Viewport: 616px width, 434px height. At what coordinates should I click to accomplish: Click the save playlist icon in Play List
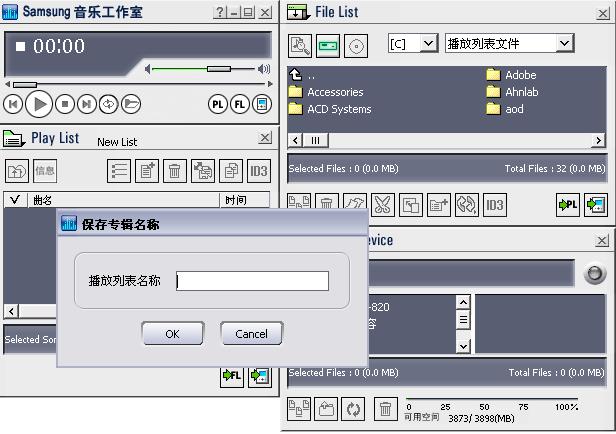pyautogui.click(x=203, y=171)
